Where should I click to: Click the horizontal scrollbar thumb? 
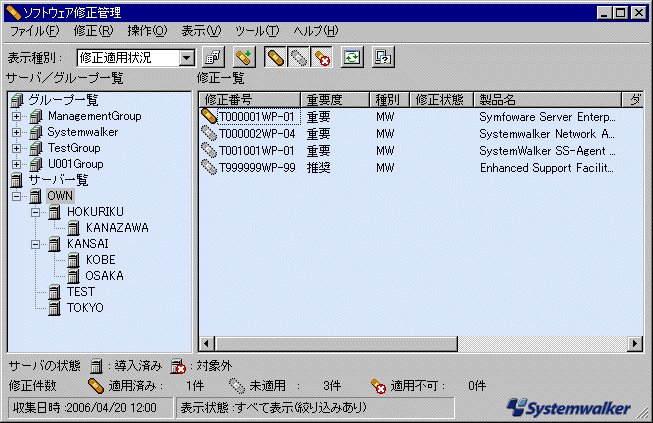point(336,344)
